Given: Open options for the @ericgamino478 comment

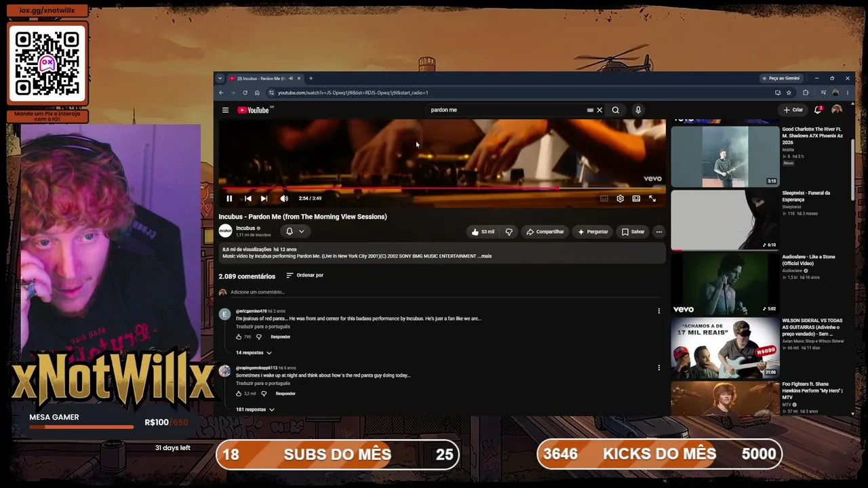Looking at the screenshot, I should [x=658, y=311].
